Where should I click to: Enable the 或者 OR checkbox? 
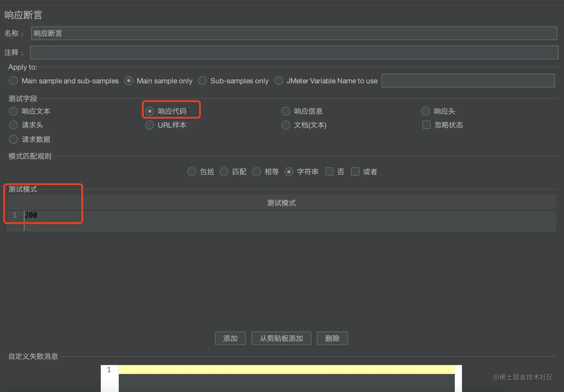click(355, 171)
